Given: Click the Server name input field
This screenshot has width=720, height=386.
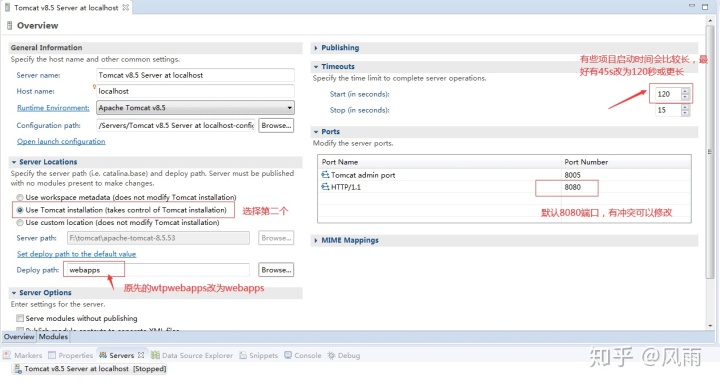Looking at the screenshot, I should 196,75.
